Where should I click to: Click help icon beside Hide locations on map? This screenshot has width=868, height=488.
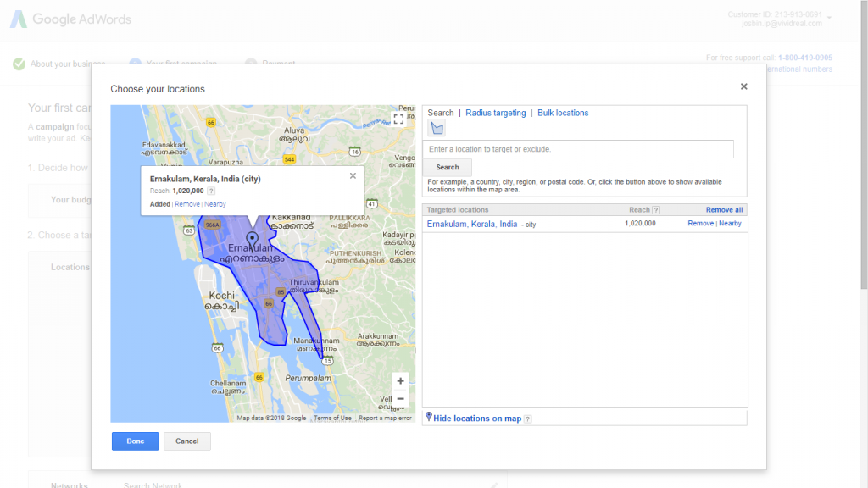click(527, 419)
